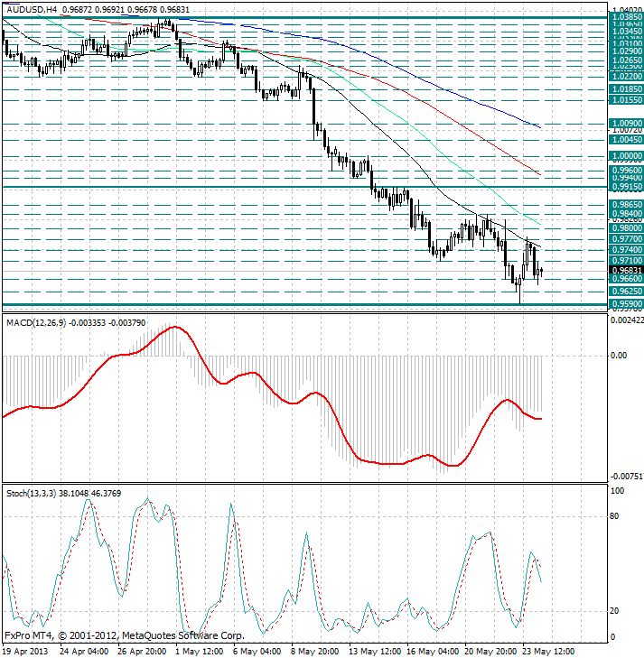
Task: Click the 1.00000 parity level label
Action: (626, 156)
